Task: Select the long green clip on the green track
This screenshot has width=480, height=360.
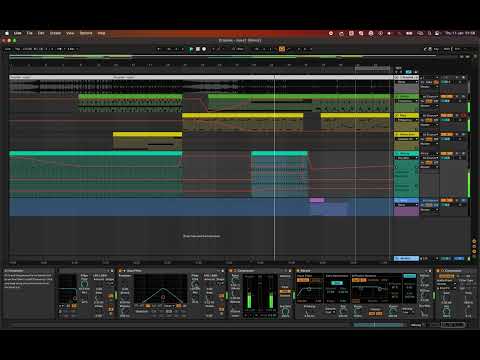Action: (x=299, y=96)
